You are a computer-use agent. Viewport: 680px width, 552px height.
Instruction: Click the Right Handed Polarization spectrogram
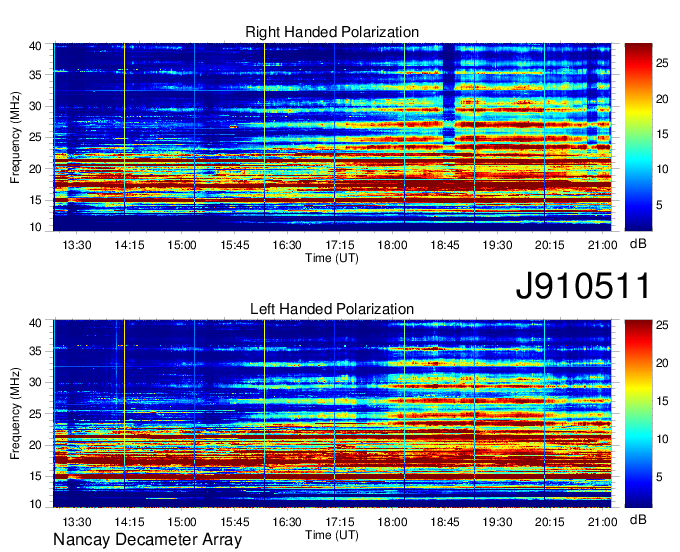pyautogui.click(x=332, y=137)
